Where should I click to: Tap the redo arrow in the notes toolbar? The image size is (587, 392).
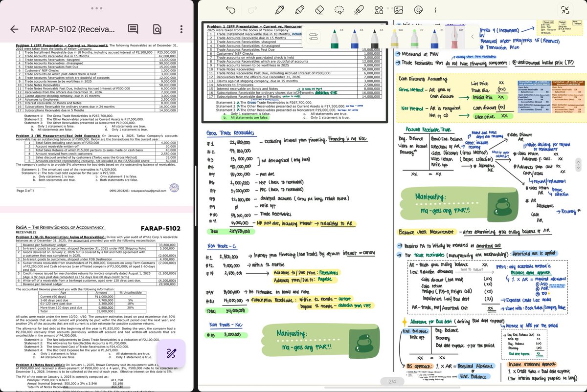[253, 10]
